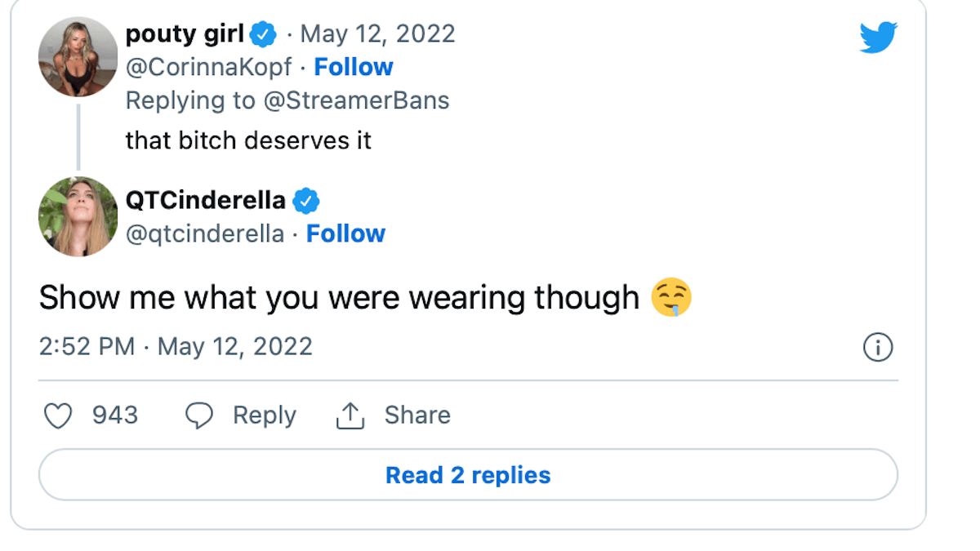Screen dimensions: 980x551
Task: Click the Share upload arrow icon
Action: click(x=351, y=415)
